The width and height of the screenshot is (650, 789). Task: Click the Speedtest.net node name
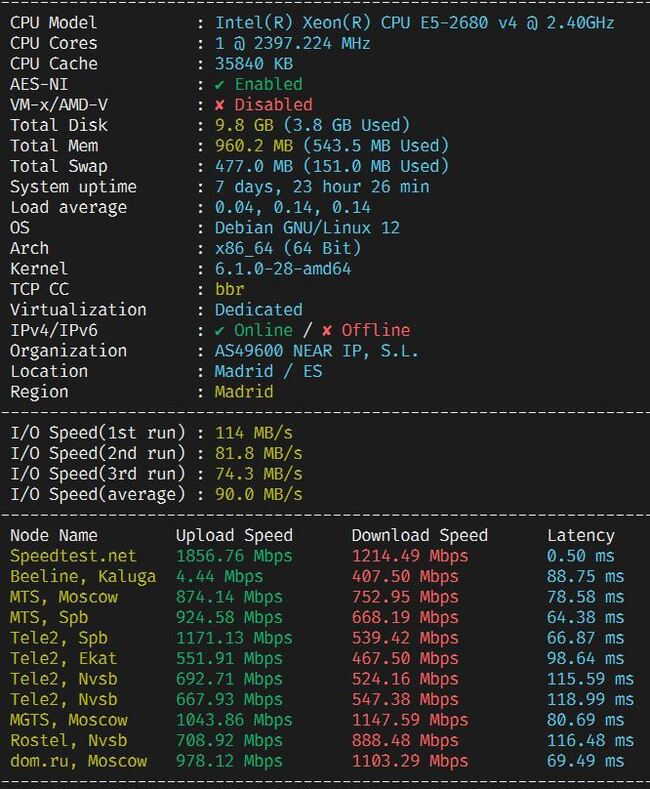click(x=73, y=556)
